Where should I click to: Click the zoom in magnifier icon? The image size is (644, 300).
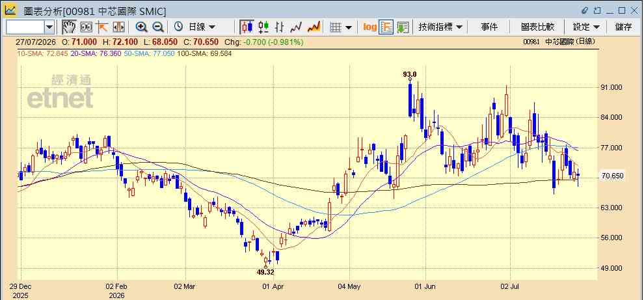[141, 27]
